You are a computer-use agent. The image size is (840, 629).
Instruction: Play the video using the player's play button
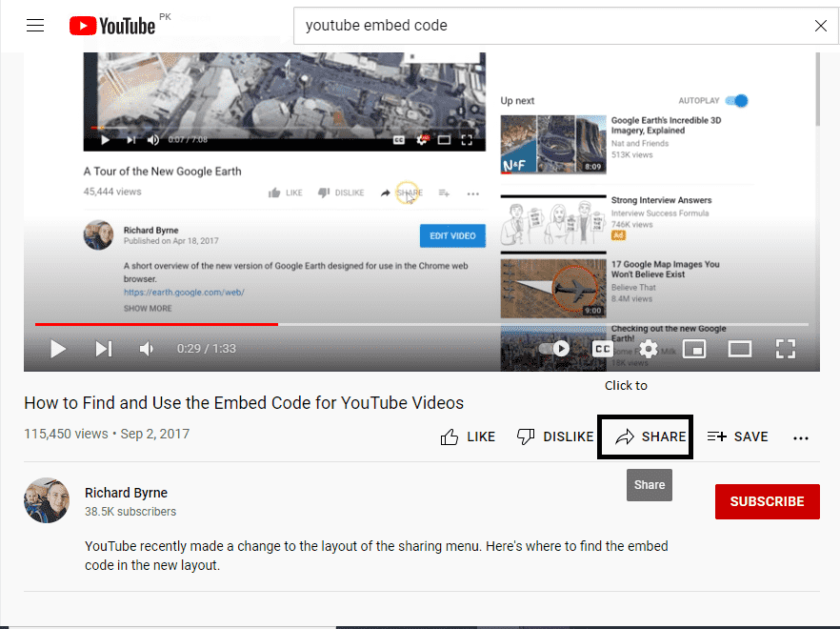[x=58, y=349]
